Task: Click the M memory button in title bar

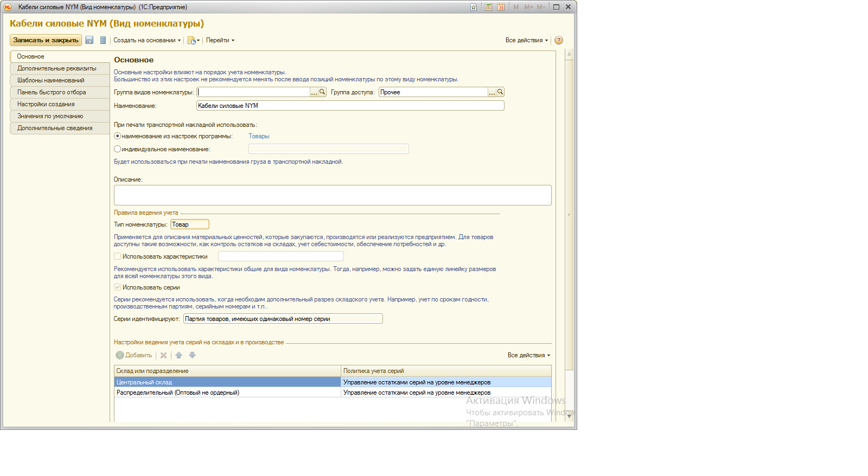Action: click(x=516, y=7)
